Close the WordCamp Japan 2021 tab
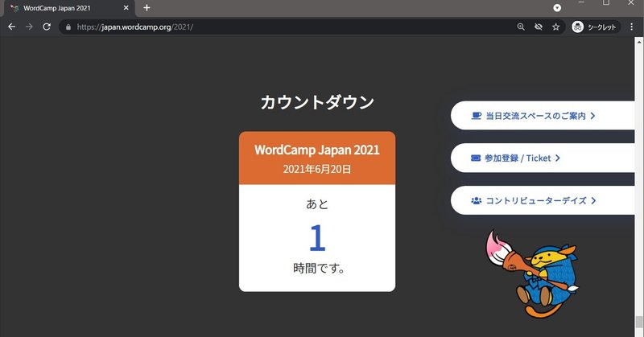The height and width of the screenshot is (337, 644). coord(126,8)
